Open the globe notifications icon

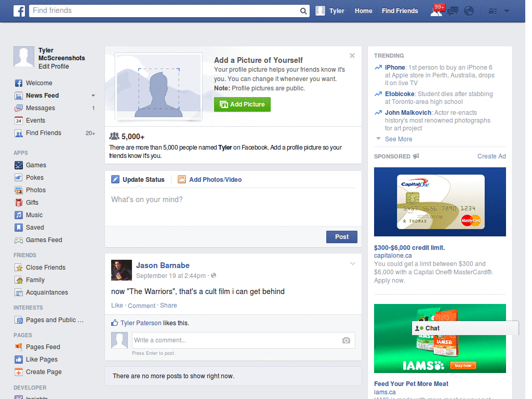pyautogui.click(x=469, y=11)
